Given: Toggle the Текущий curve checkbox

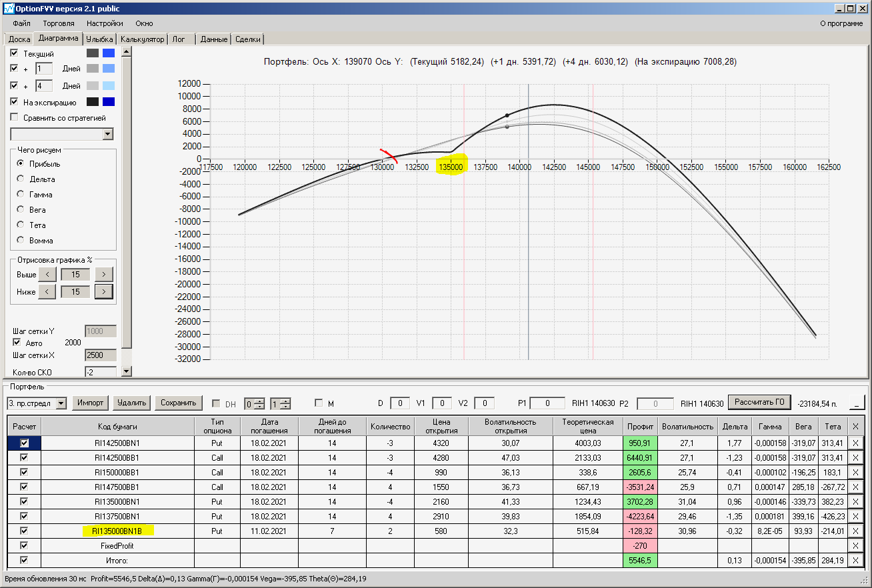Looking at the screenshot, I should coord(15,53).
